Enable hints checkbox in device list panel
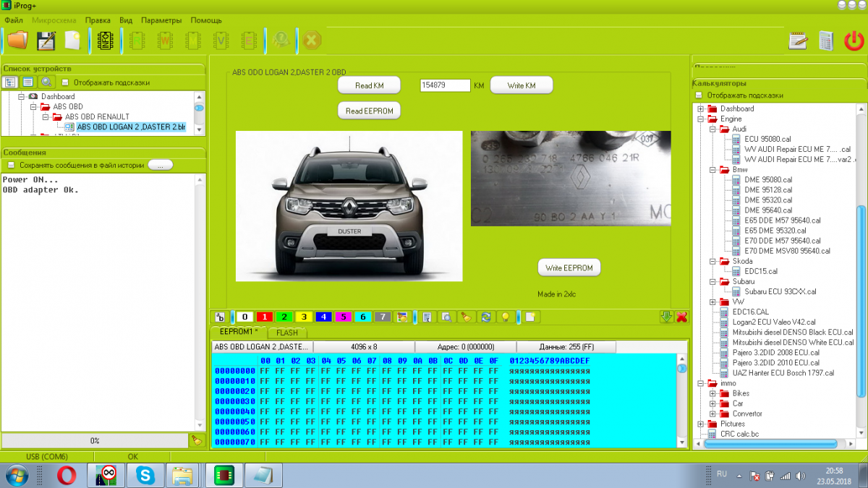Screen dimensions: 868x488 tap(64, 82)
